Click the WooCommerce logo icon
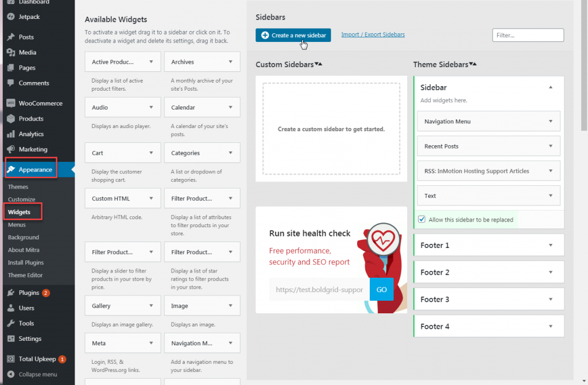Screen dimensions: 588x385 [11, 103]
